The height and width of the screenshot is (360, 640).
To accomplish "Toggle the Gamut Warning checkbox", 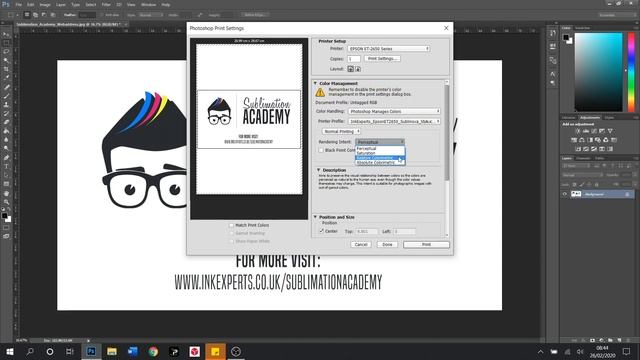I will (231, 233).
